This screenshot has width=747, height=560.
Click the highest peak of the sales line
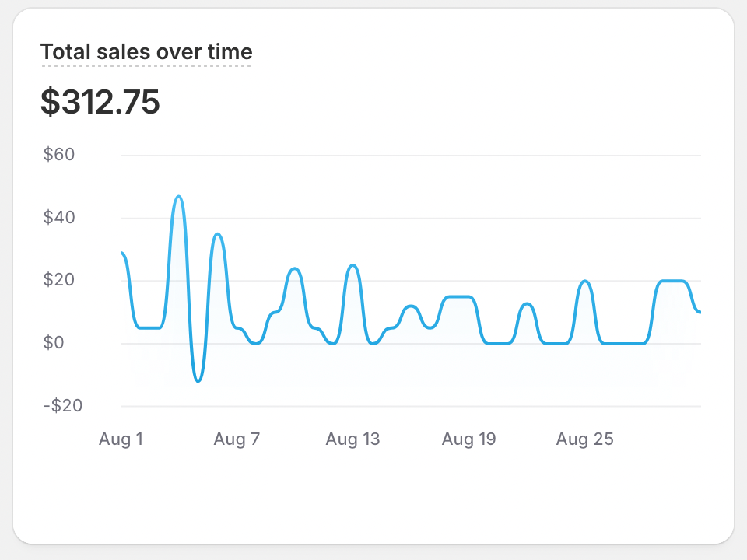(179, 196)
